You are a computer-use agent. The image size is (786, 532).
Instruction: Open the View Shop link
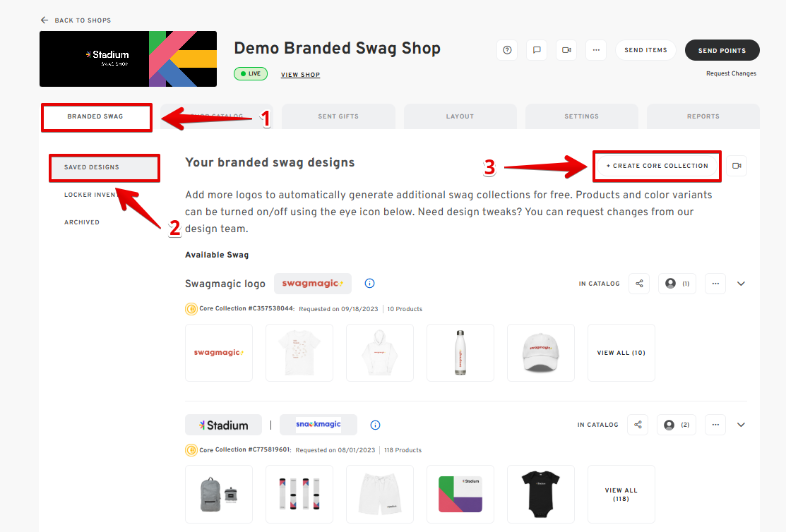[x=300, y=75]
